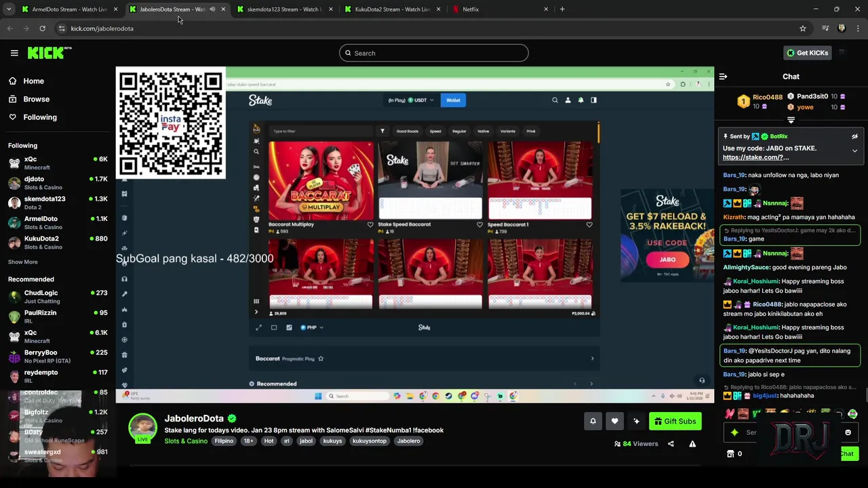The width and height of the screenshot is (868, 488).
Task: Open reydempto recommended channel
Action: (58, 376)
